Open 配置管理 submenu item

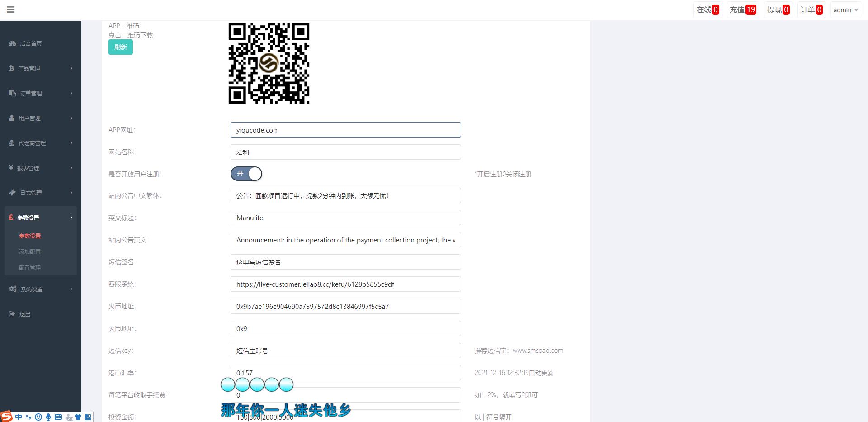pyautogui.click(x=30, y=267)
